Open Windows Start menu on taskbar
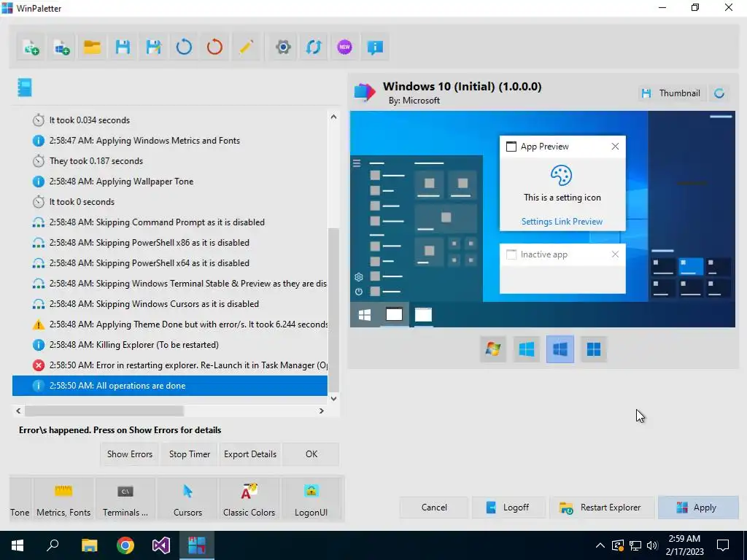 [18, 545]
